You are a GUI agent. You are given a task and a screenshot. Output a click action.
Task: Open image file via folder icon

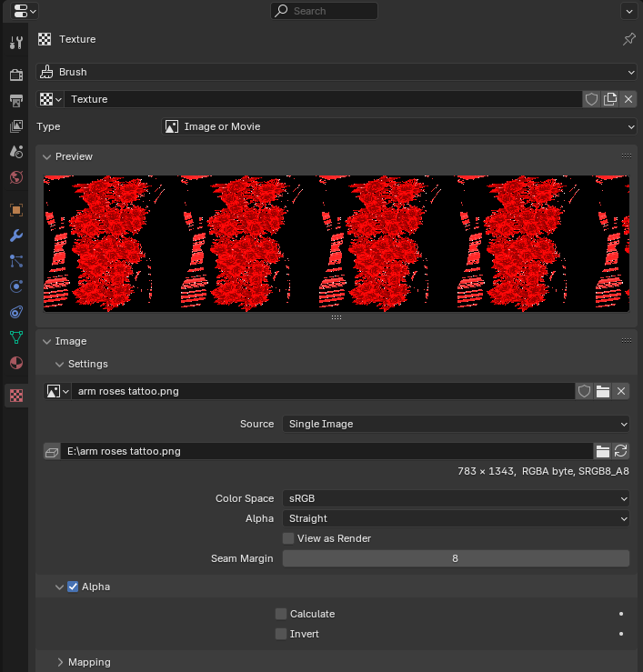click(x=603, y=391)
